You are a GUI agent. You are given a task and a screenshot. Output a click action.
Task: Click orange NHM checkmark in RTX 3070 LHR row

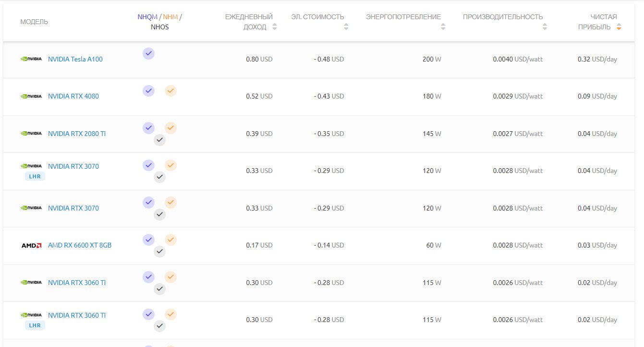point(170,165)
